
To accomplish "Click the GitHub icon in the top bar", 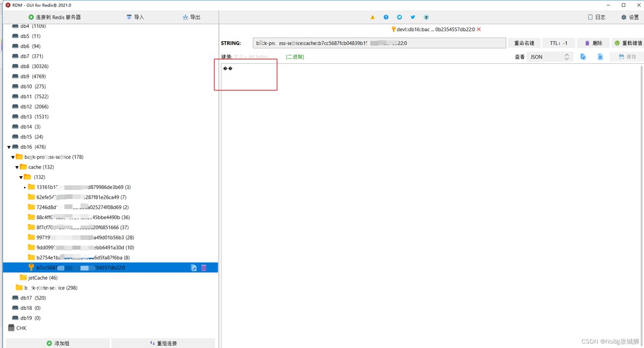I will (426, 17).
